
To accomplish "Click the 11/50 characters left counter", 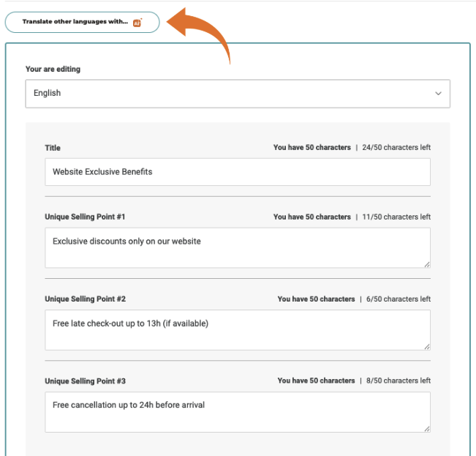I will coord(396,217).
